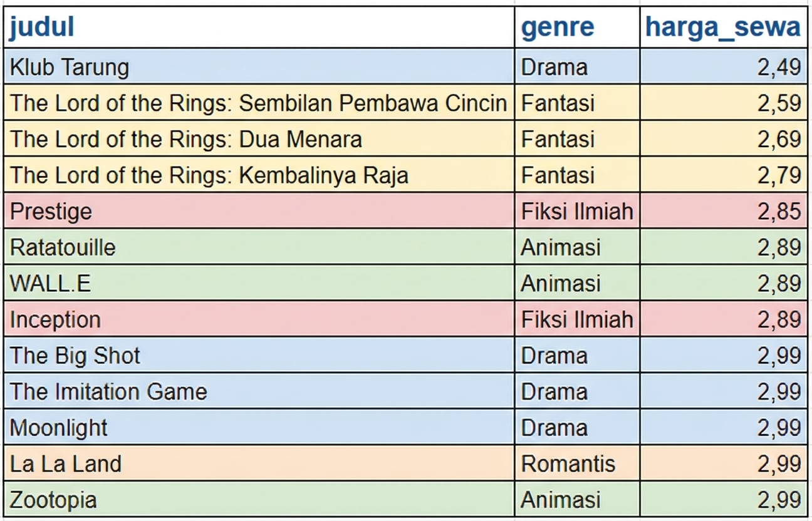The image size is (812, 521).
Task: Click the harga_sewa column header
Action: tap(723, 28)
